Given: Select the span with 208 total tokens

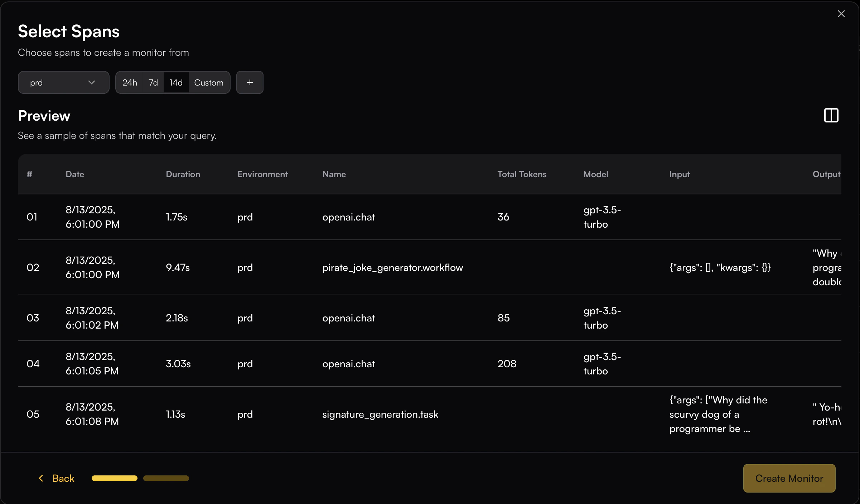Looking at the screenshot, I should tap(507, 364).
